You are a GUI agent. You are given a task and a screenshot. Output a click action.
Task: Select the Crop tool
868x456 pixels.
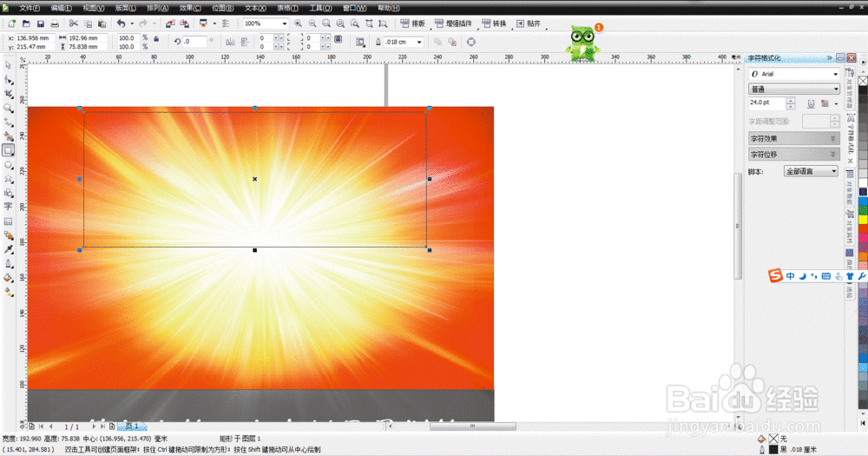point(9,94)
